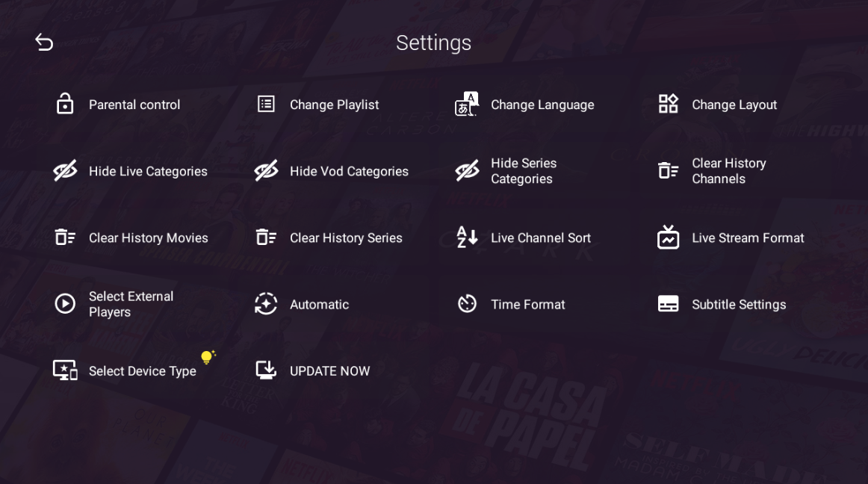Hide Vod Categories via the eye icon

(266, 170)
